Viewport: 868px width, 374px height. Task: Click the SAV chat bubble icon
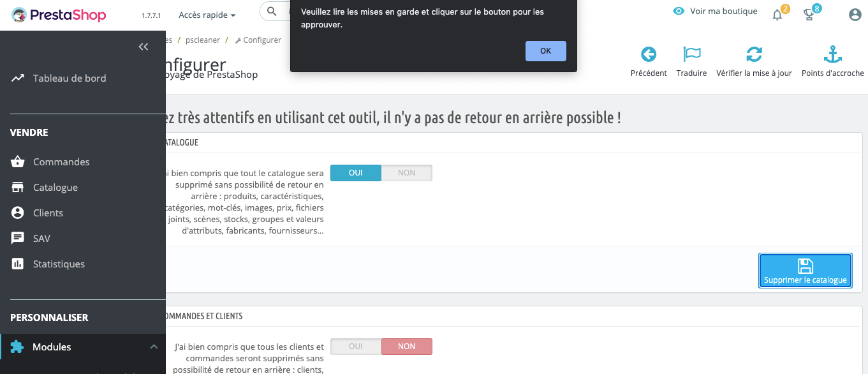click(18, 238)
